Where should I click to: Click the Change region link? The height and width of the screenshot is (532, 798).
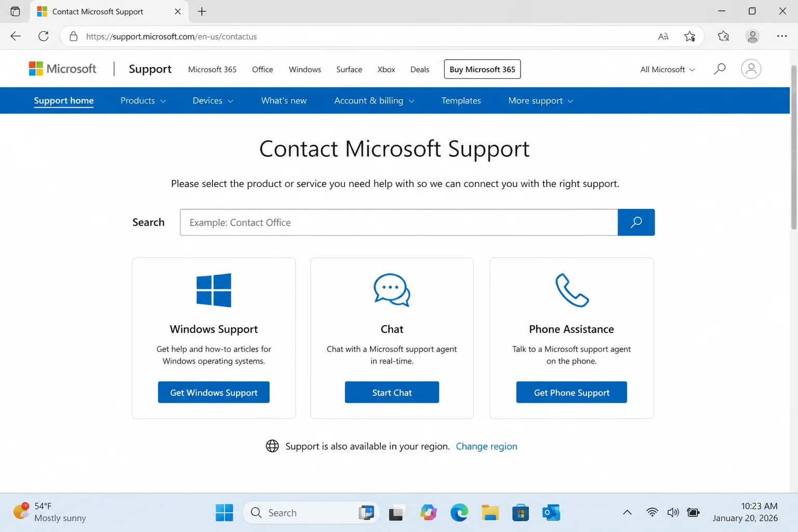coord(486,446)
